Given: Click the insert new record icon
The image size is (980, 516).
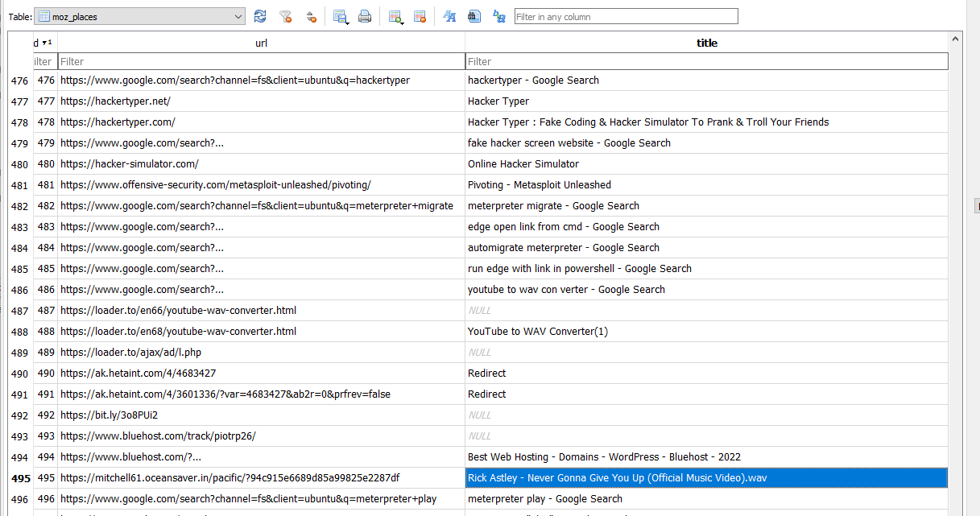Looking at the screenshot, I should tap(395, 16).
